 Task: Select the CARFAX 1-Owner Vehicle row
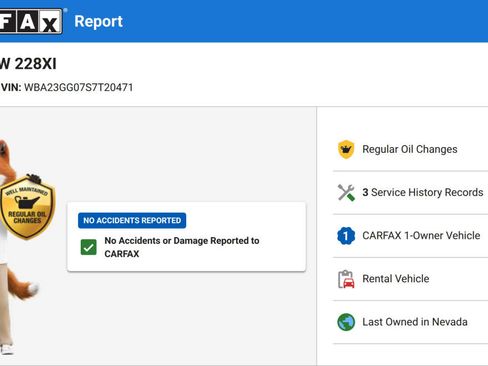pos(410,236)
